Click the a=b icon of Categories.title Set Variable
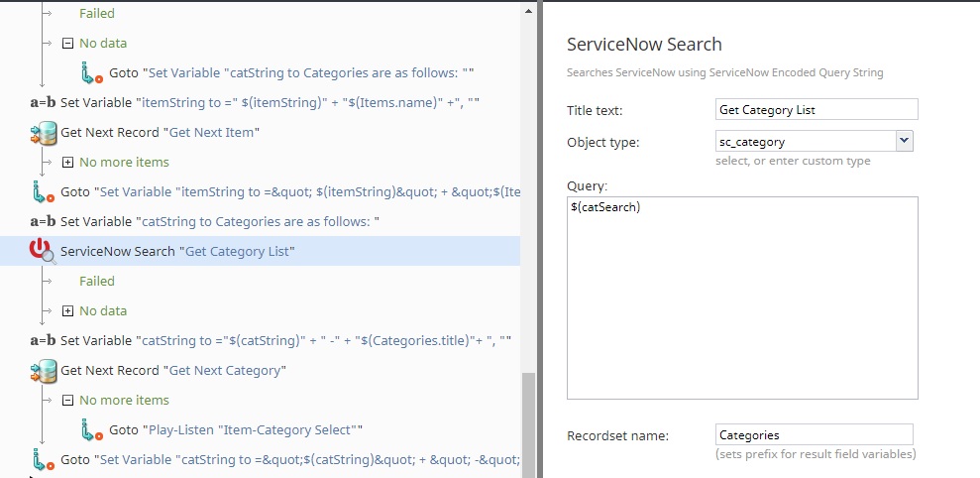Screen dimensions: 980x478 [x=43, y=340]
